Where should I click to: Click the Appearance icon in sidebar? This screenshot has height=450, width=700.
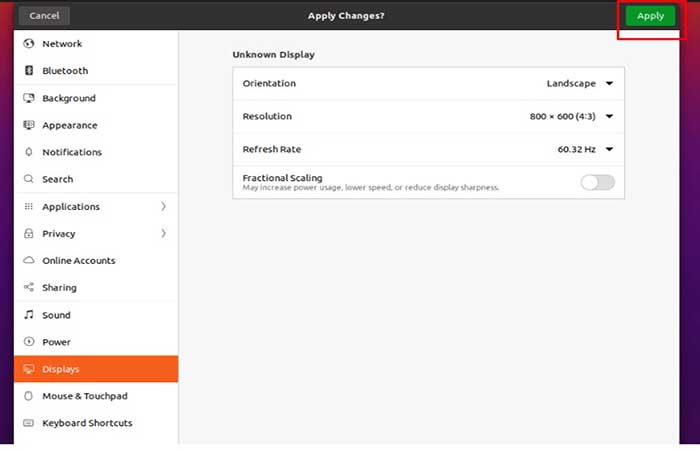[x=29, y=125]
